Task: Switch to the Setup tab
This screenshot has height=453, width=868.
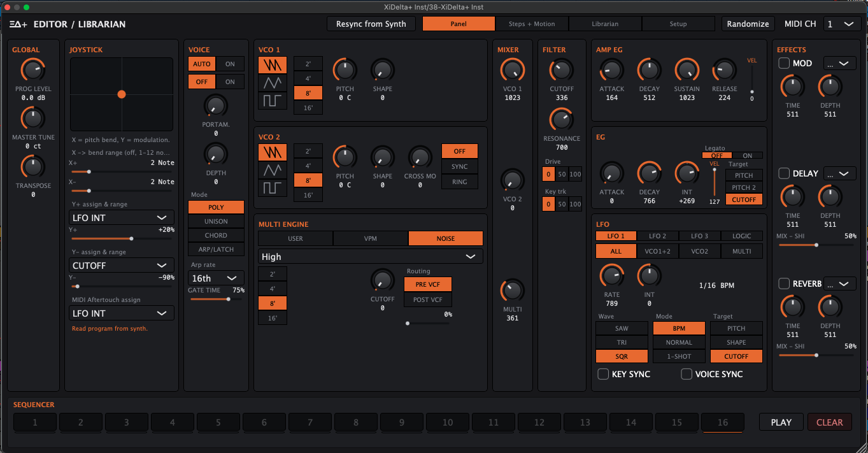Action: tap(678, 24)
